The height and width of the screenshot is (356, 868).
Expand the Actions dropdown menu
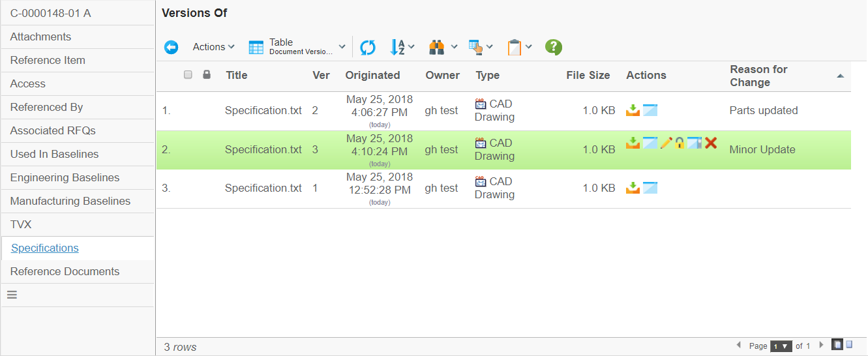click(x=213, y=47)
